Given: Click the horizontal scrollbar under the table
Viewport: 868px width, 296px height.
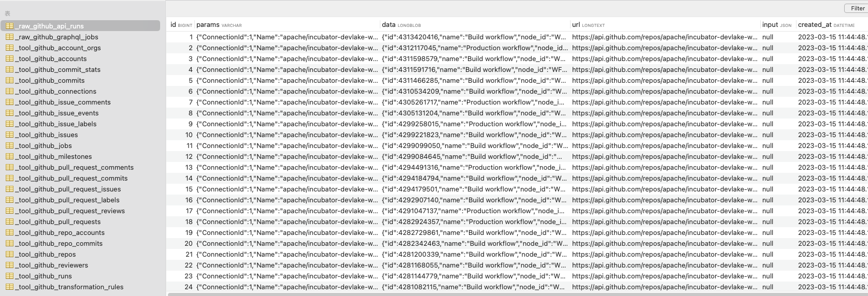Looking at the screenshot, I should coord(517,294).
